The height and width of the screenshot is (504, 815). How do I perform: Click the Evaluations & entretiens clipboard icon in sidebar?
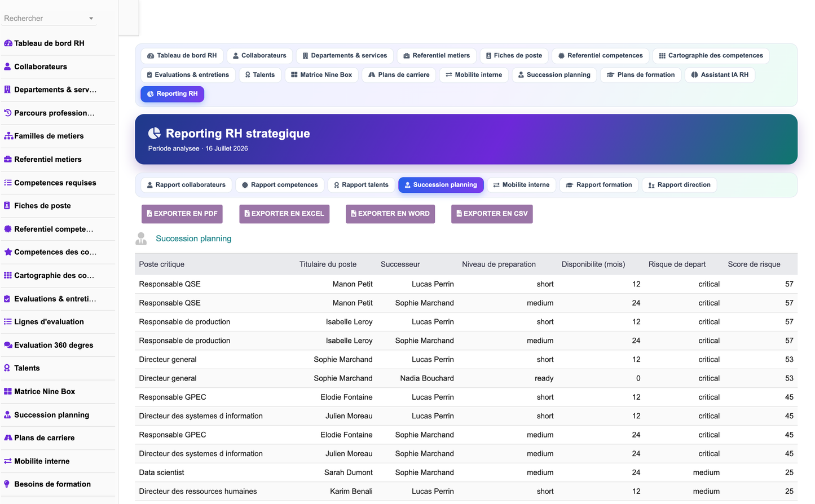pyautogui.click(x=7, y=299)
